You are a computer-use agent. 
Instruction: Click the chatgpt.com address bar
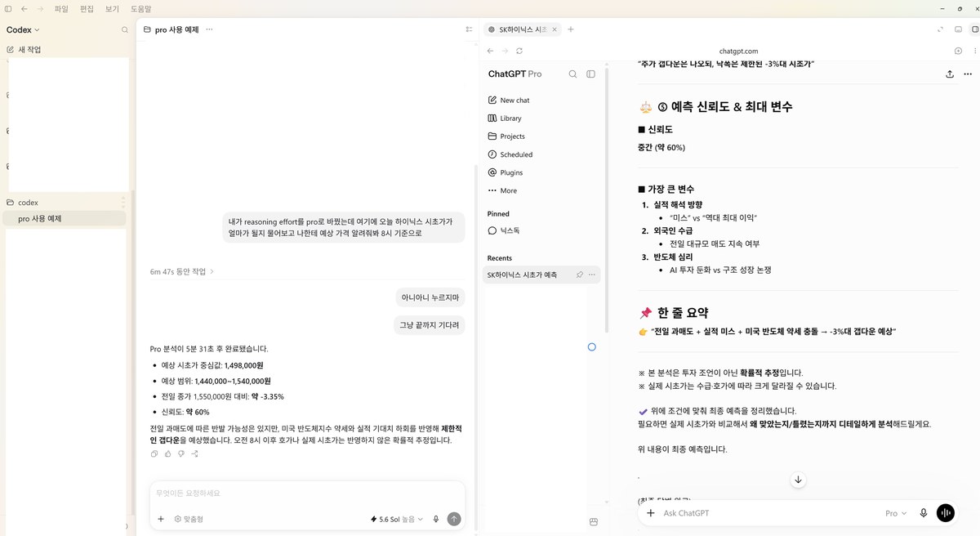click(739, 51)
